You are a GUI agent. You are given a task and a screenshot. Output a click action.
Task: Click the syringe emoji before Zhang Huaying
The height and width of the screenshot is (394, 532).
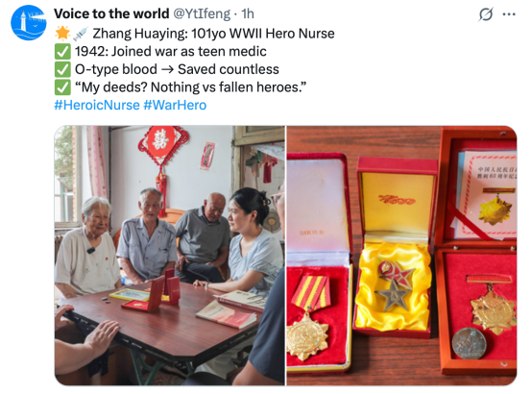[81, 34]
